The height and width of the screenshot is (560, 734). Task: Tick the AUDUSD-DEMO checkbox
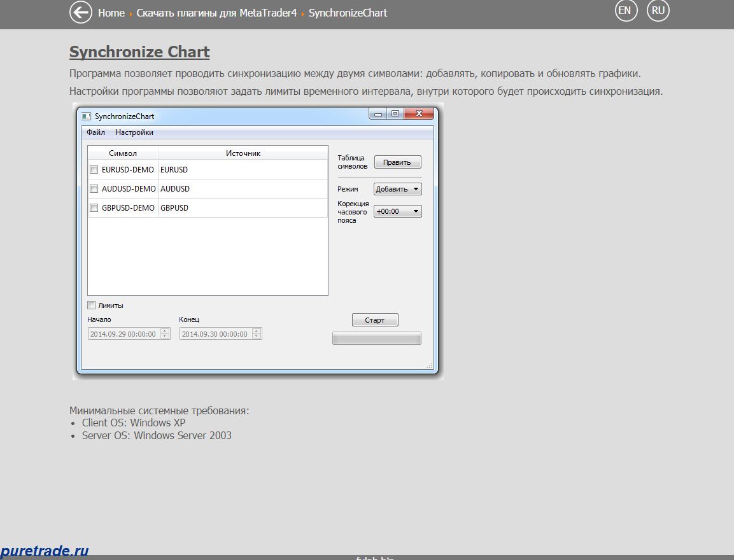94,189
